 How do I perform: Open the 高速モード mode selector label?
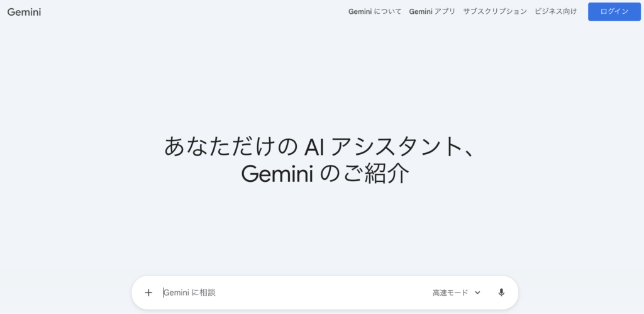click(x=450, y=293)
